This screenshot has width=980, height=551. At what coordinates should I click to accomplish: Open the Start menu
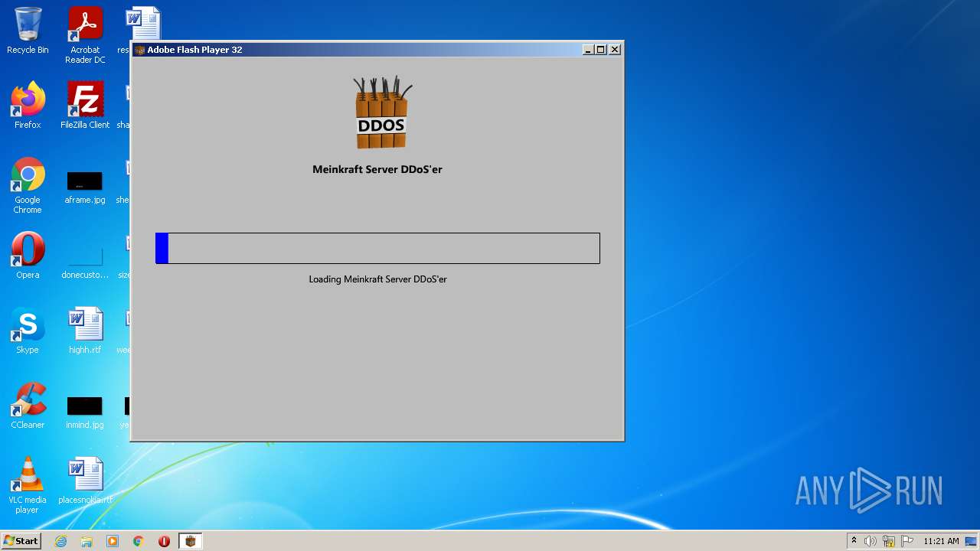click(21, 541)
